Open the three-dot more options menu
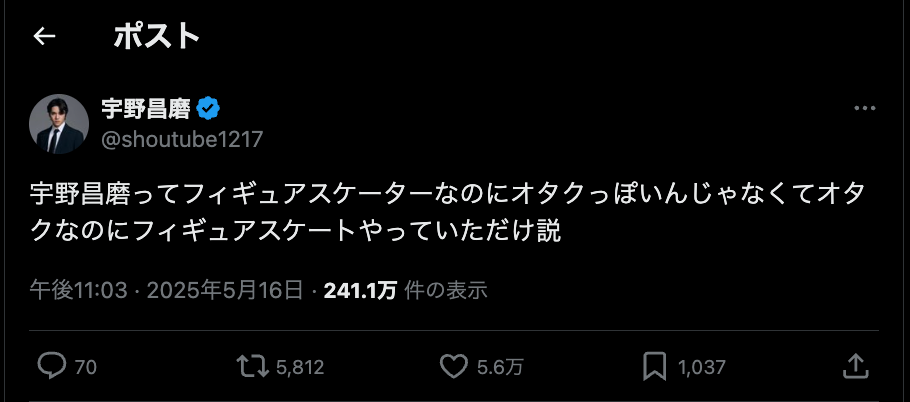The width and height of the screenshot is (910, 402). (865, 108)
